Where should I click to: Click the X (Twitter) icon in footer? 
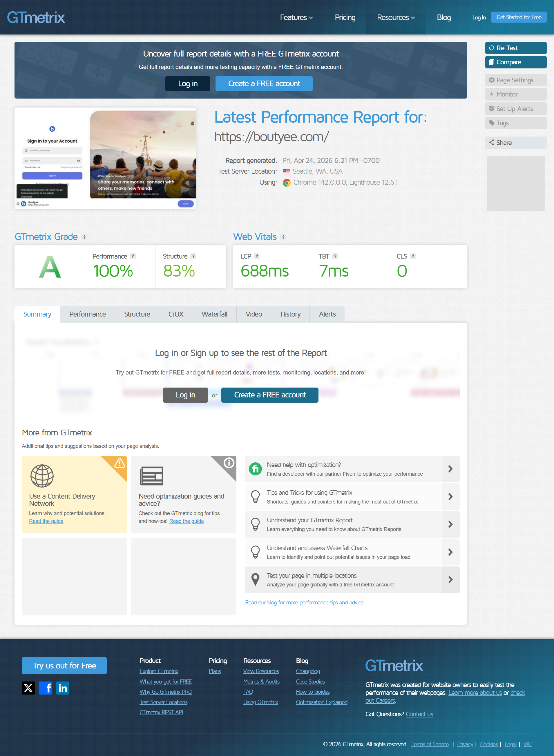28,688
